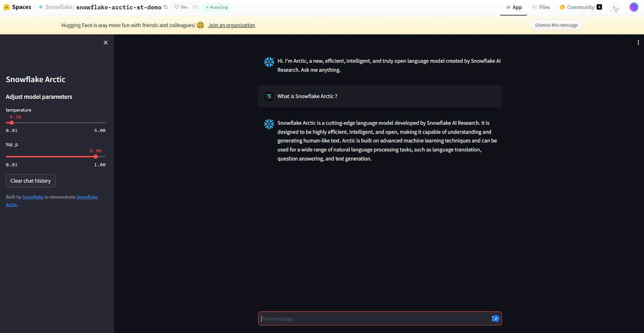The width and height of the screenshot is (644, 333).
Task: Copy the Space name using copy icon
Action: tap(165, 7)
